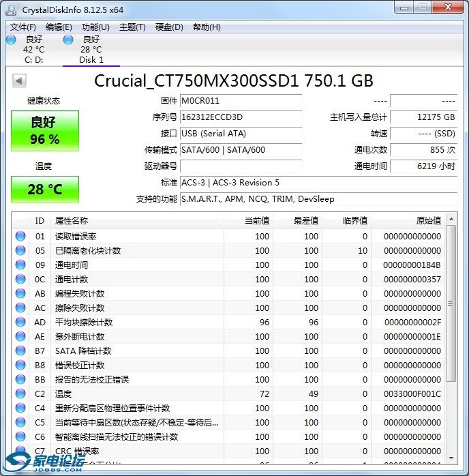
Task: Select the 平均块擦除计数 attribute row
Action: (228, 322)
